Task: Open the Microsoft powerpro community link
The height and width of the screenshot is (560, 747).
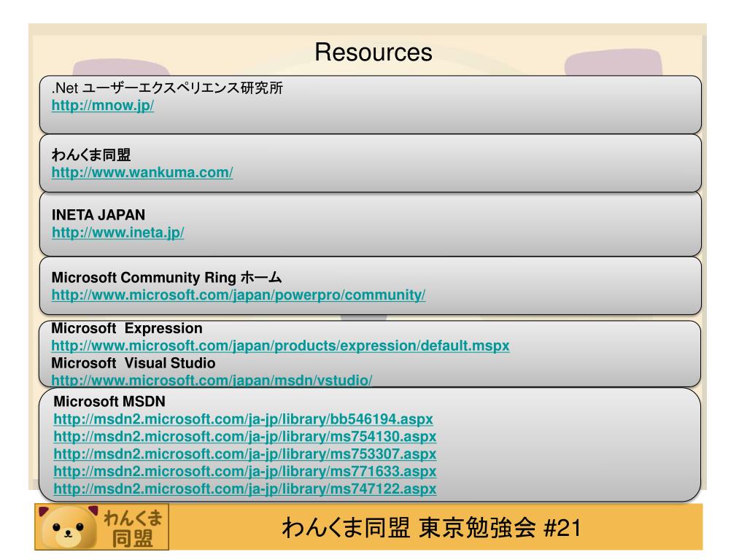Action: pyautogui.click(x=239, y=295)
